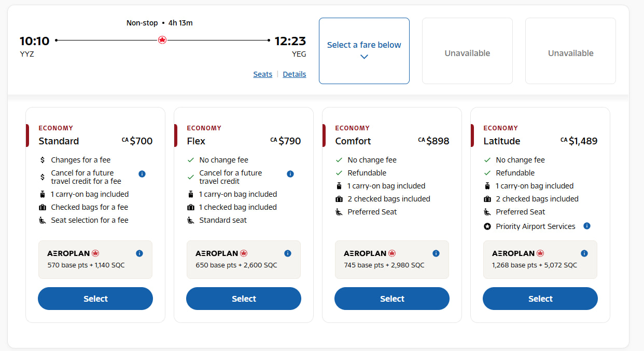Click the CA $1,489 price
644x351 pixels.
579,141
